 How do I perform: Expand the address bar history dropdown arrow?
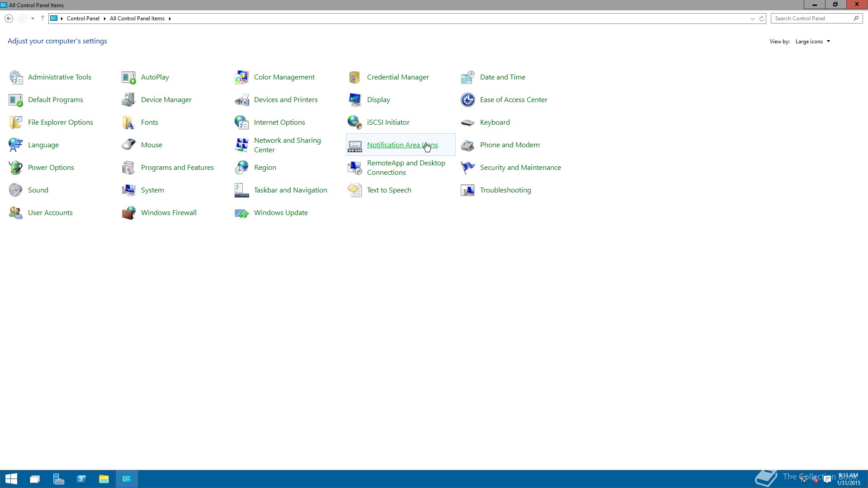tap(752, 19)
